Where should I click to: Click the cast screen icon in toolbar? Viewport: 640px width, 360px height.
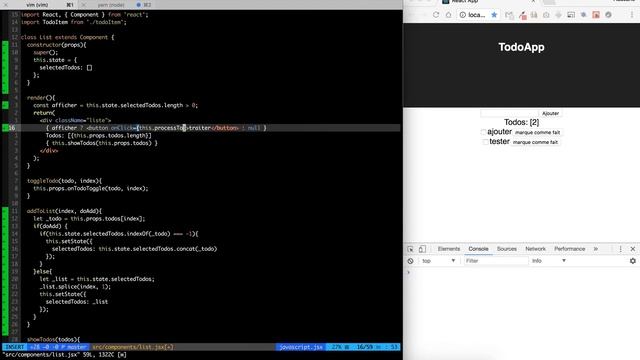coord(571,15)
